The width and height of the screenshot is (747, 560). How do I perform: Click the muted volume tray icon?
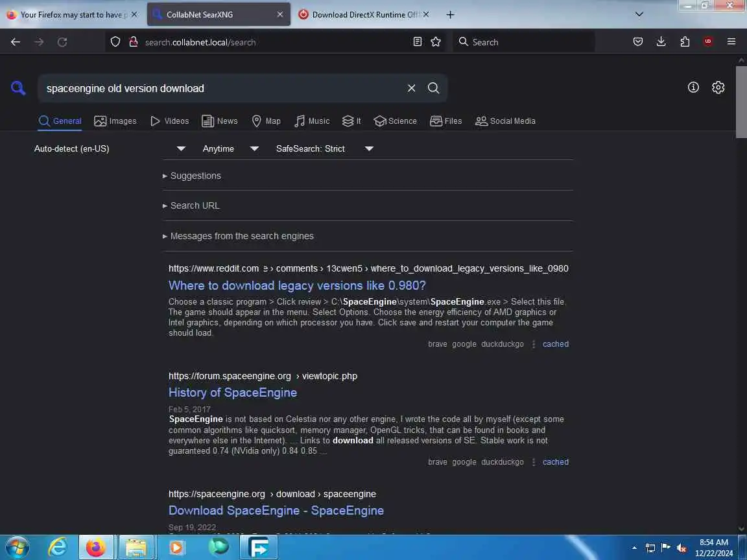click(x=682, y=548)
